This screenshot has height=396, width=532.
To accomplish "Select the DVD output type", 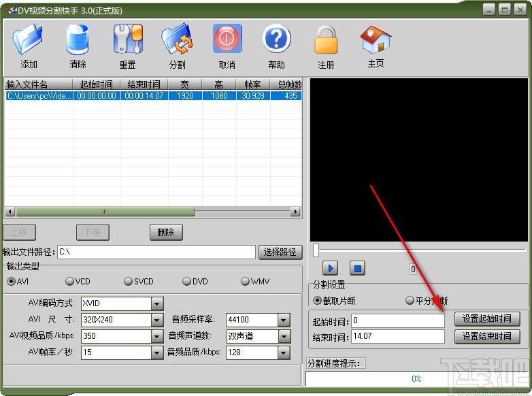I will pos(187,282).
